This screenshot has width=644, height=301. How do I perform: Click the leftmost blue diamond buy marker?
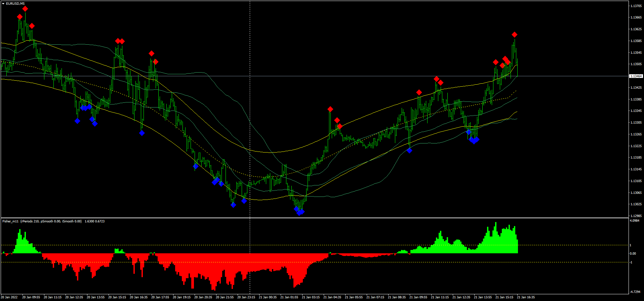[x=77, y=121]
